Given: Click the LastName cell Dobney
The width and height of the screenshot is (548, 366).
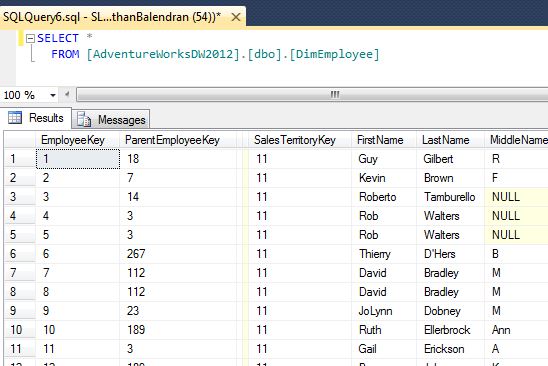Looking at the screenshot, I should (x=450, y=311).
